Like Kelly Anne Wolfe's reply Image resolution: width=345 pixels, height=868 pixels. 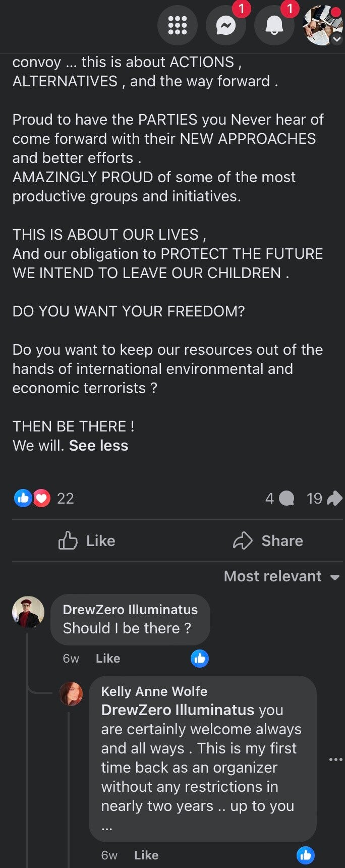146,855
